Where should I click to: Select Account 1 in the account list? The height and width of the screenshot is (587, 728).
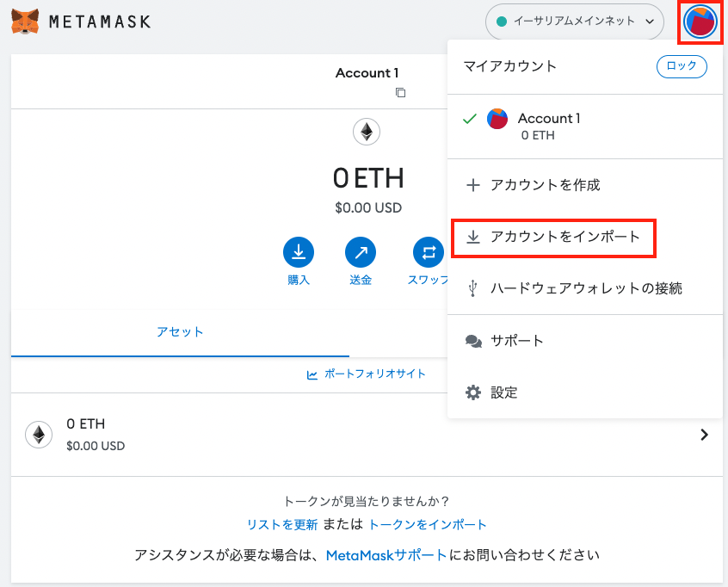(x=548, y=126)
